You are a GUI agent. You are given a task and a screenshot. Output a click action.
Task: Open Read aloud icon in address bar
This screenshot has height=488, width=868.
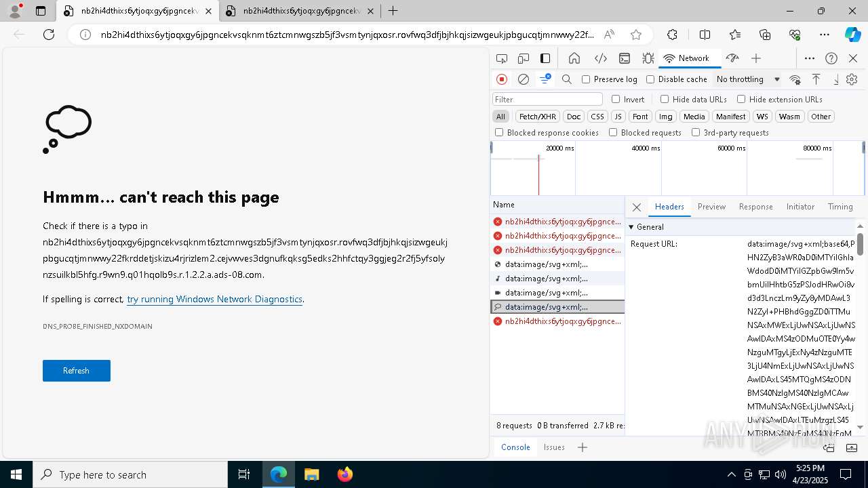[x=610, y=35]
